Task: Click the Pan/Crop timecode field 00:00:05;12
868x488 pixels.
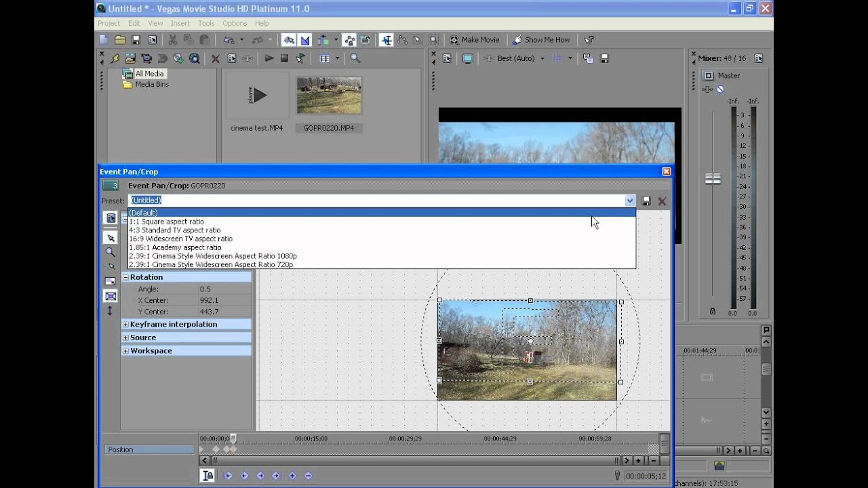Action: coord(646,476)
